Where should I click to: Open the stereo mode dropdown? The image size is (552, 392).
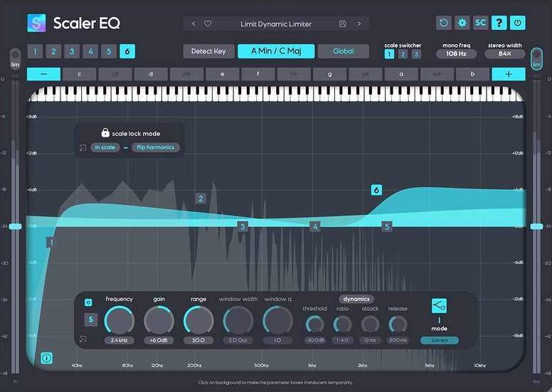tap(439, 340)
